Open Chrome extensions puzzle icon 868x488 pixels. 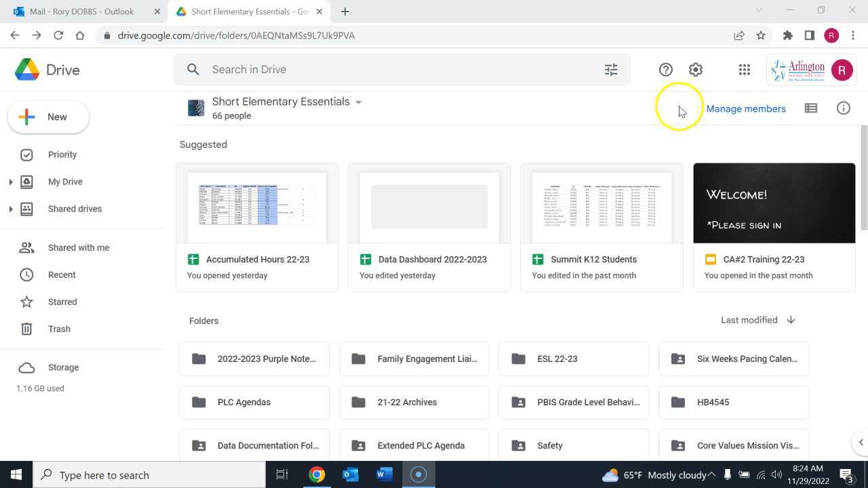pos(787,35)
